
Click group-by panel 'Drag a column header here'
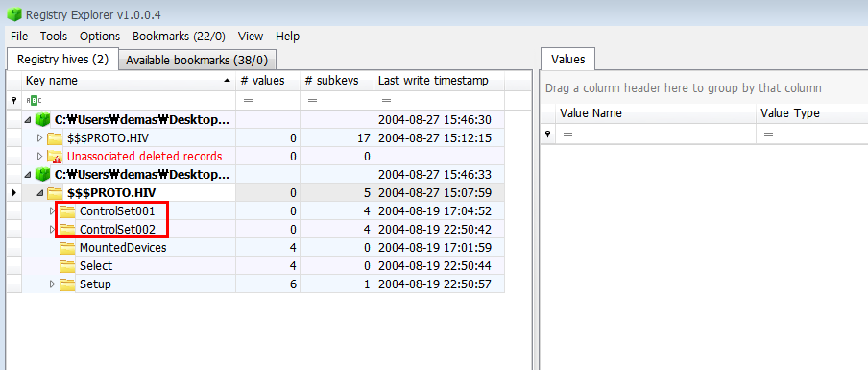(x=683, y=88)
